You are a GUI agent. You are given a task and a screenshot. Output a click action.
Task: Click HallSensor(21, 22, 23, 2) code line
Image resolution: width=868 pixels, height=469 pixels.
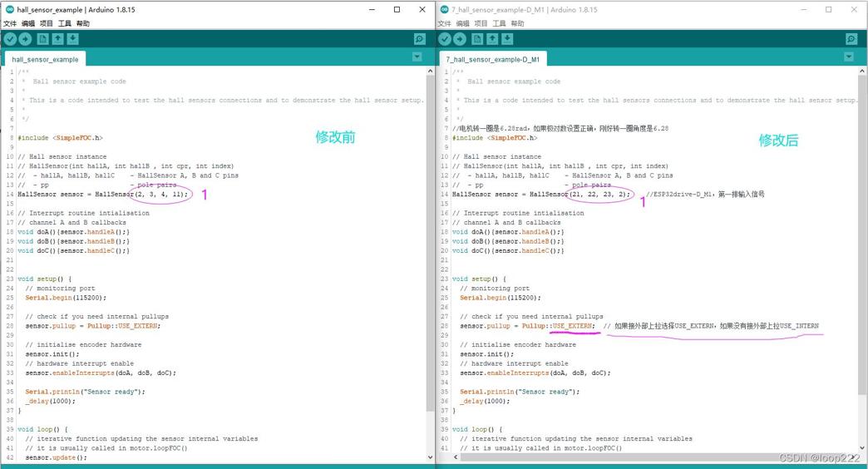pos(541,195)
